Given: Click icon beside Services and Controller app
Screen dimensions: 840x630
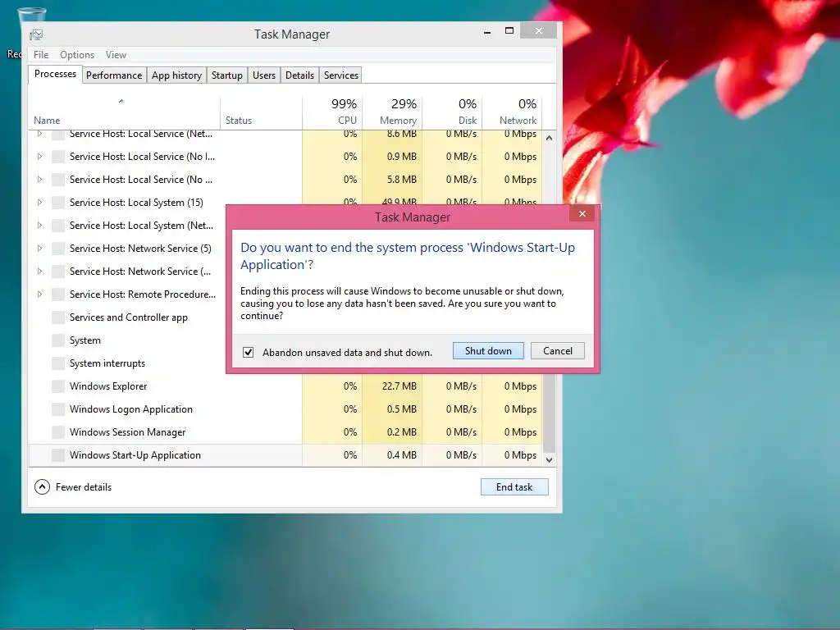Looking at the screenshot, I should click(x=58, y=317).
